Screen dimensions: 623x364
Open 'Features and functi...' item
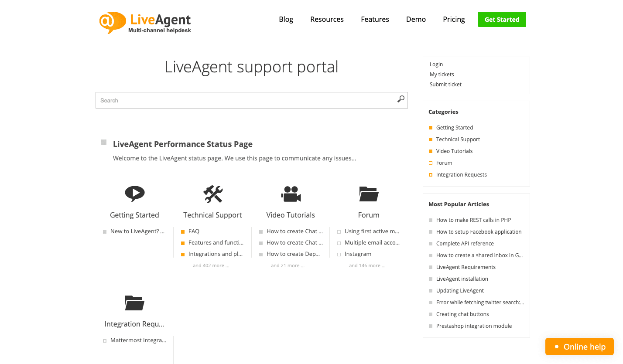216,242
